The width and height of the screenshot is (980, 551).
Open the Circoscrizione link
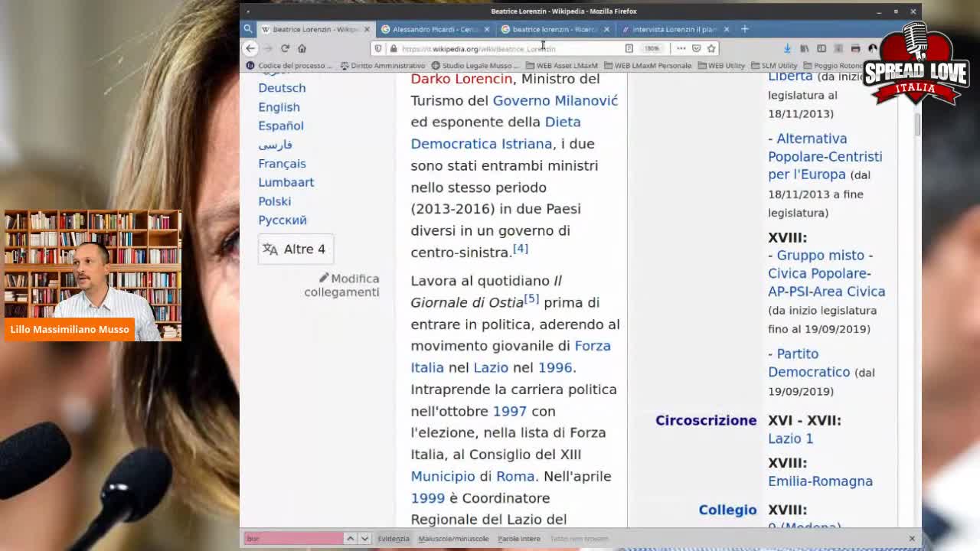click(706, 420)
